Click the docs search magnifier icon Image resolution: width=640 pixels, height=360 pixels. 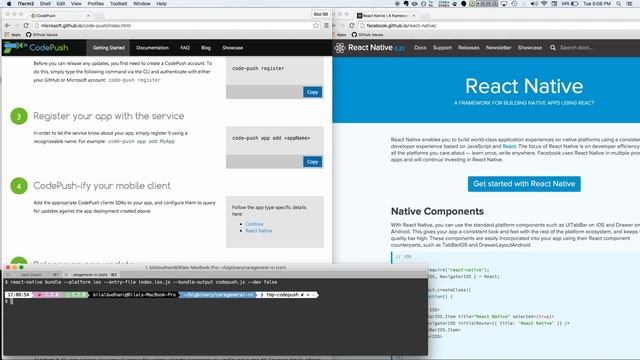pos(553,48)
